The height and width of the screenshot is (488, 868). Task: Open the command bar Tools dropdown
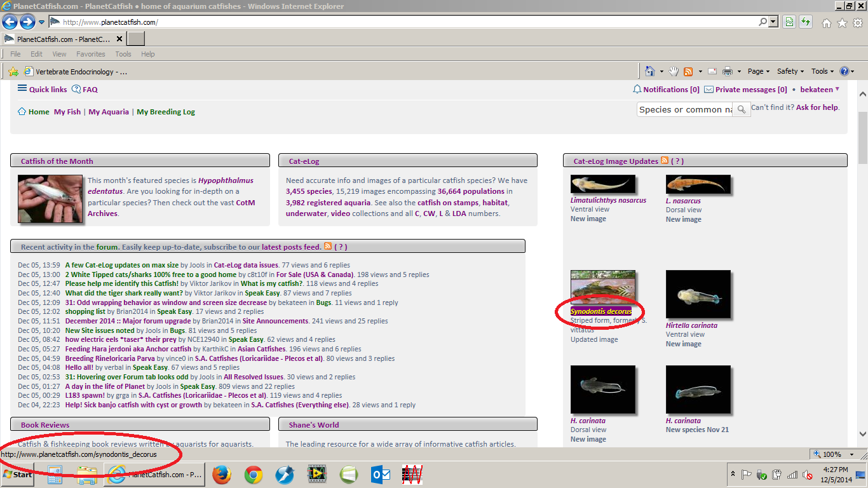click(x=823, y=71)
